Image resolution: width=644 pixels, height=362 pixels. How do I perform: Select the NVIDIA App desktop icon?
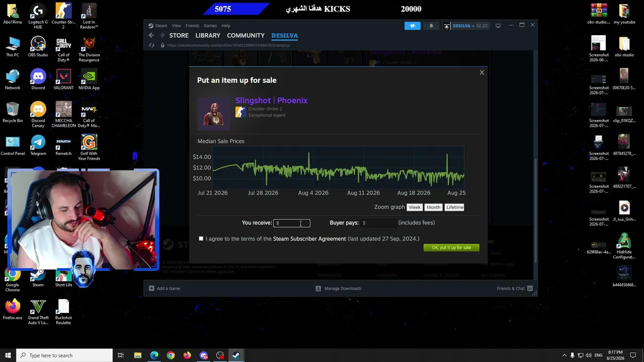89,80
